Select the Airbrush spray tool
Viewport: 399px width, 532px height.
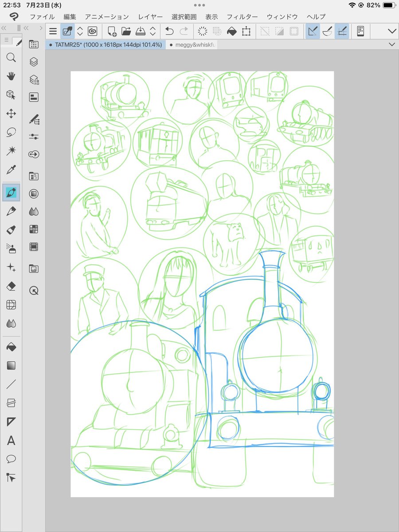tap(11, 248)
